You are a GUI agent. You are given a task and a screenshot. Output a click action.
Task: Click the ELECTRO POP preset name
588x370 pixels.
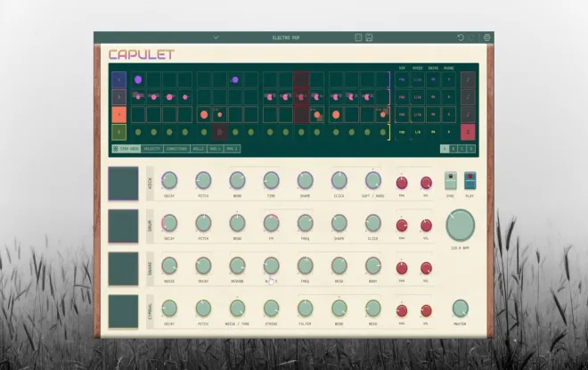tap(286, 37)
